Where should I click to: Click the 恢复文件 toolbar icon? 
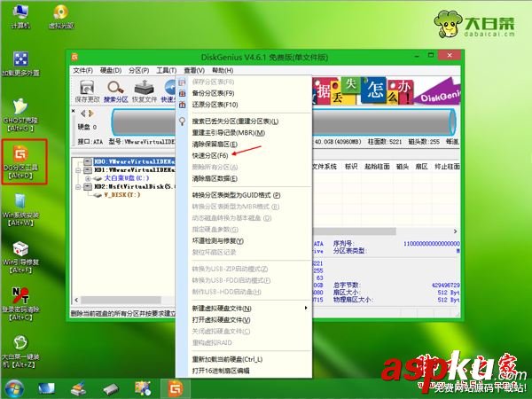coord(145,91)
